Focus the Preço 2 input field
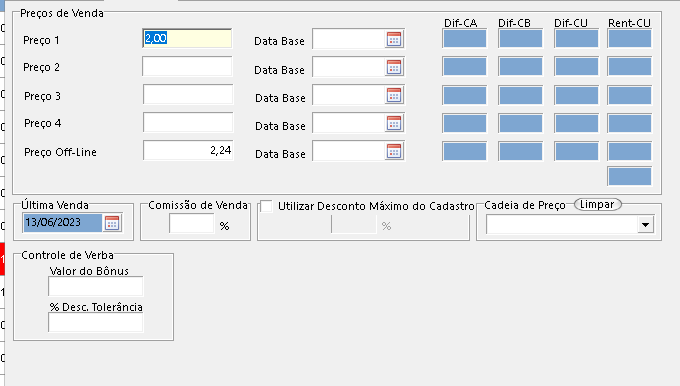Image resolution: width=680 pixels, height=386 pixels. [187, 66]
